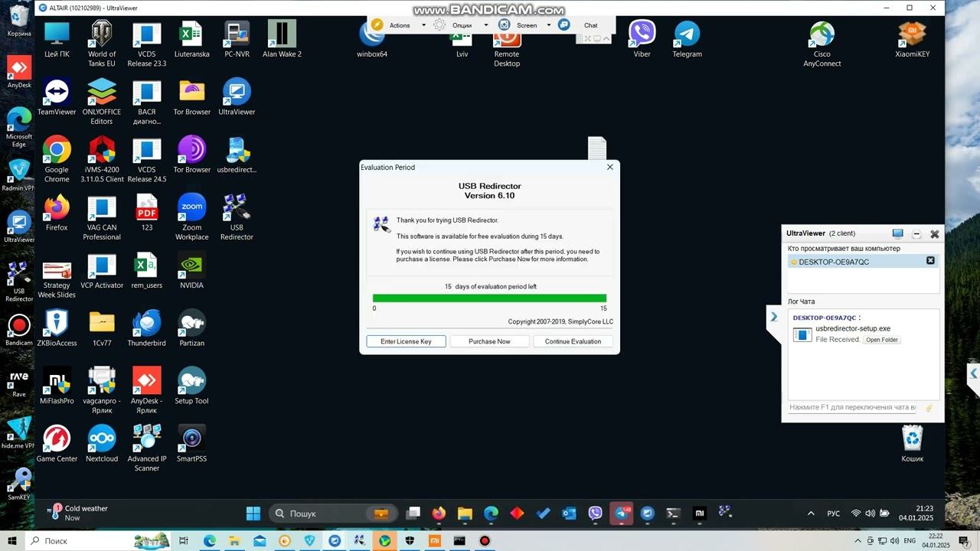Select the Telegram icon on the remote desktop
This screenshot has height=551, width=980.
(687, 39)
